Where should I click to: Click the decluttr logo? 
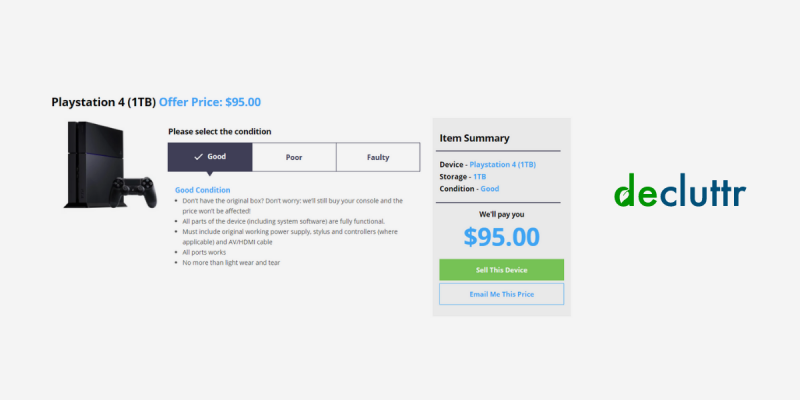[x=680, y=190]
